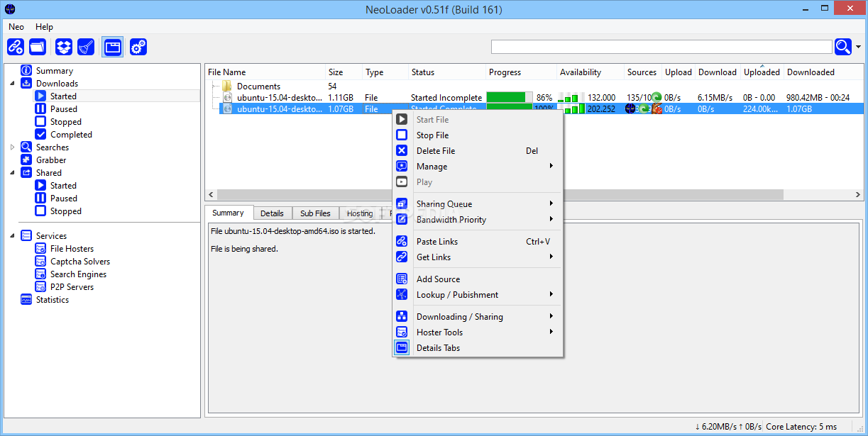Select Paused under Downloads
Screen dimensions: 868x436
[63, 109]
